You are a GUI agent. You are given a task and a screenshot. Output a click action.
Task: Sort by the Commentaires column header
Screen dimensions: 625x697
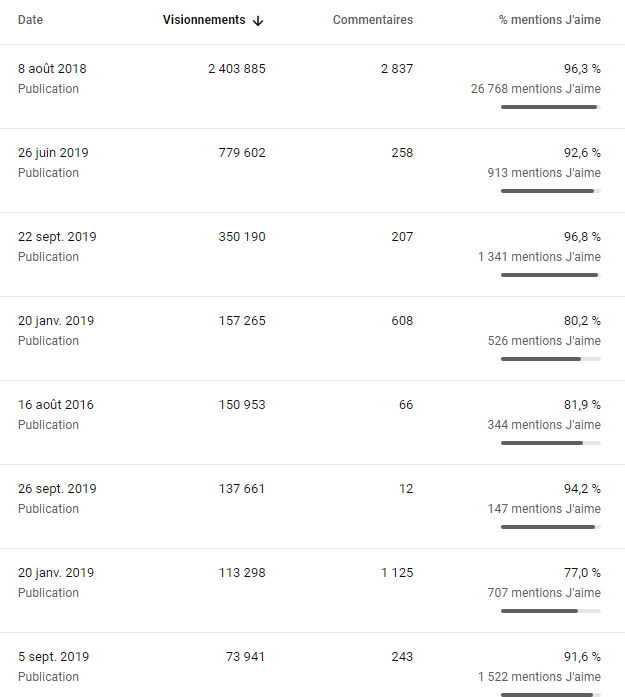click(373, 20)
